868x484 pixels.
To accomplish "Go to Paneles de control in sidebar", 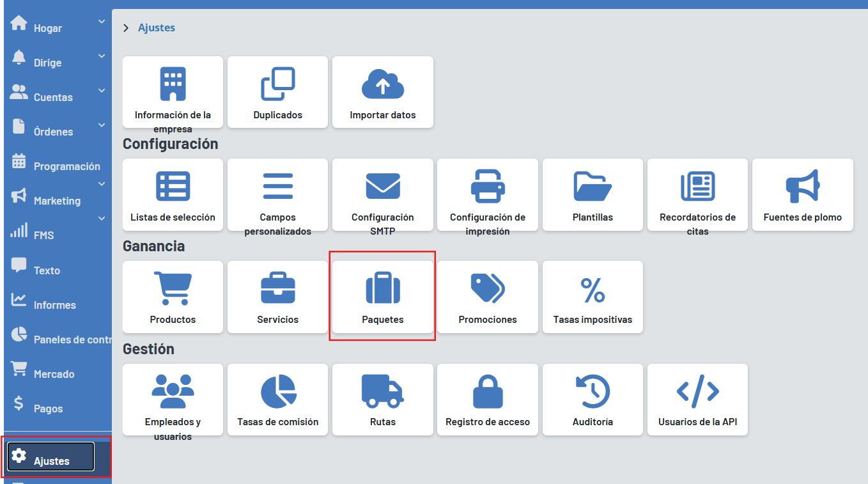I will 73,340.
